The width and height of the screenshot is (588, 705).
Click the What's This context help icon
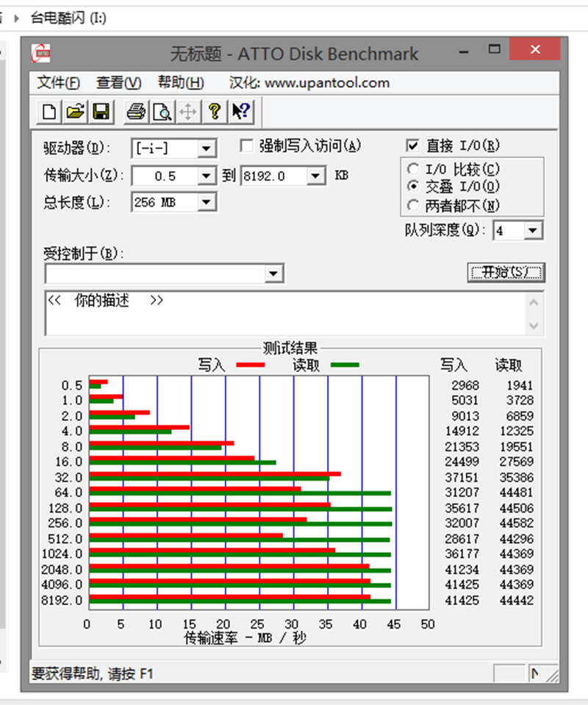(x=241, y=112)
